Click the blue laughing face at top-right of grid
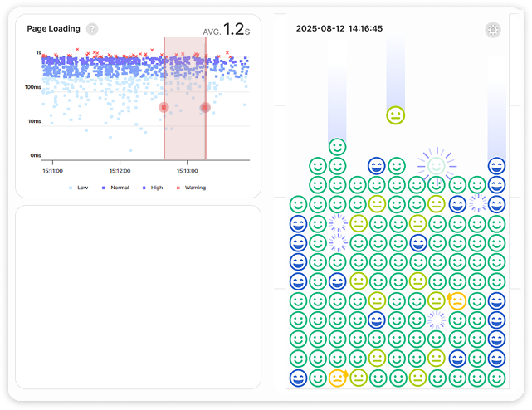Viewport: 532px width, 410px height. (x=496, y=165)
